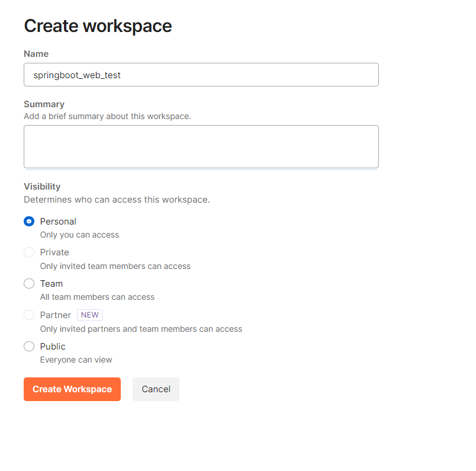Click "Everyone can view" description text

click(x=76, y=360)
